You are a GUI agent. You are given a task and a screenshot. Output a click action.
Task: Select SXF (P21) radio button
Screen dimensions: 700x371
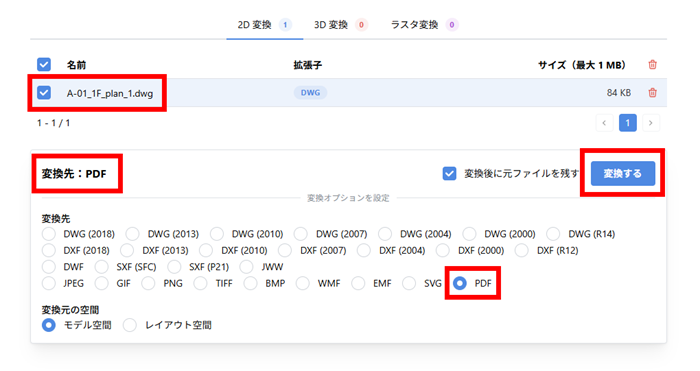[x=174, y=267]
